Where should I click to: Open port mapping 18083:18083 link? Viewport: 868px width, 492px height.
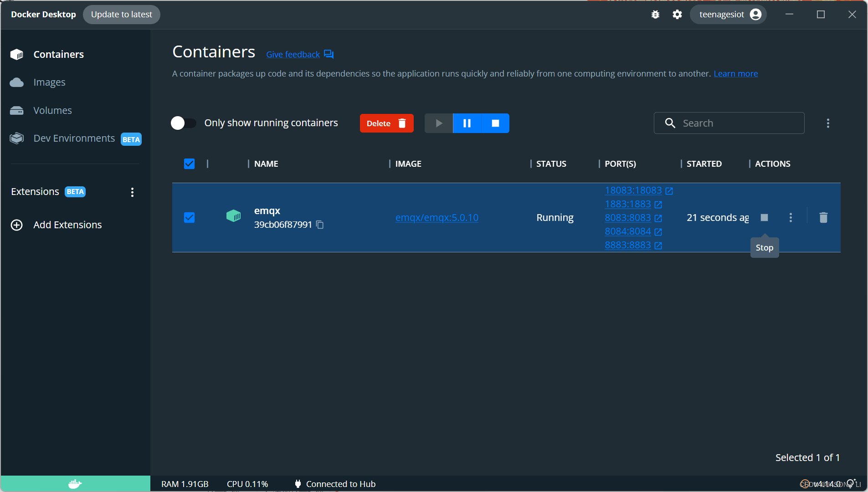coord(633,190)
